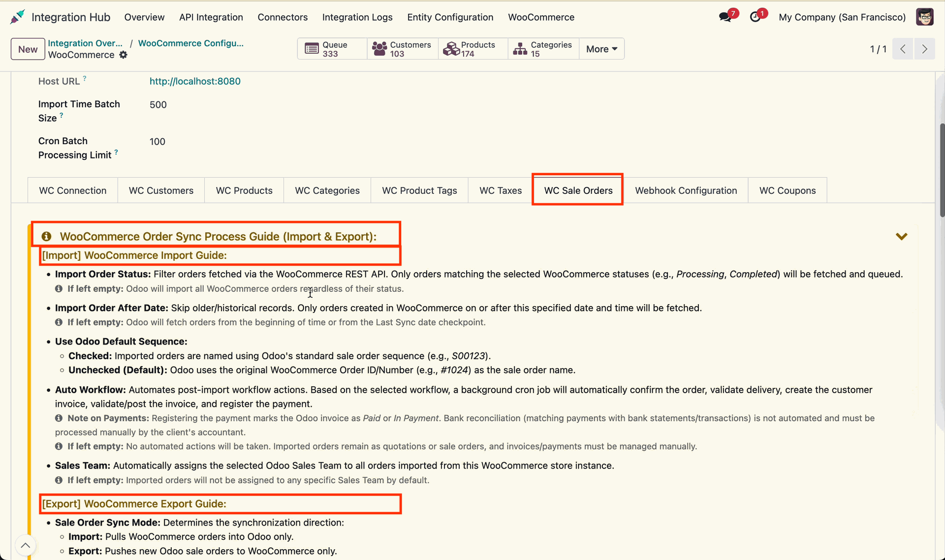Open the API Integration menu
The image size is (945, 560).
(211, 17)
